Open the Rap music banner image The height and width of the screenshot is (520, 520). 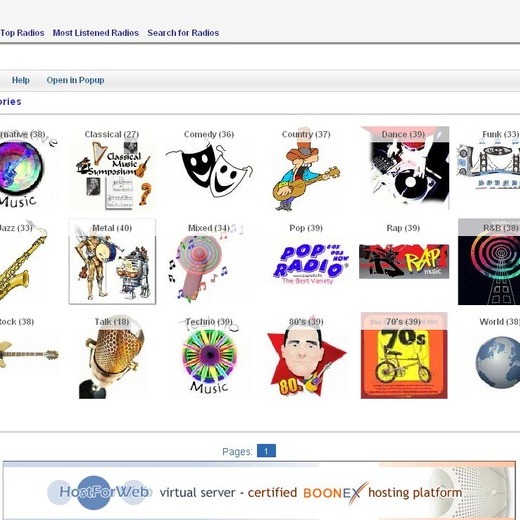tap(404, 261)
